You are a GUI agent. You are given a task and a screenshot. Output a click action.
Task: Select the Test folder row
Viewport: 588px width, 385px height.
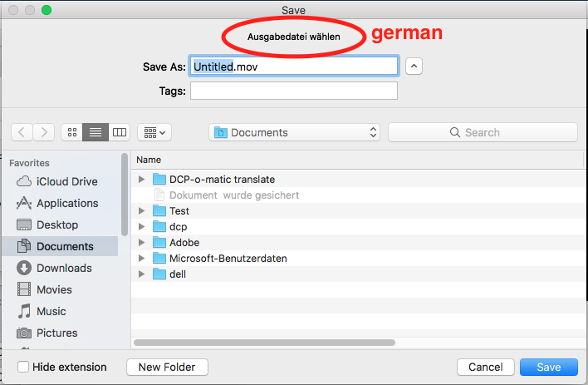[358, 210]
